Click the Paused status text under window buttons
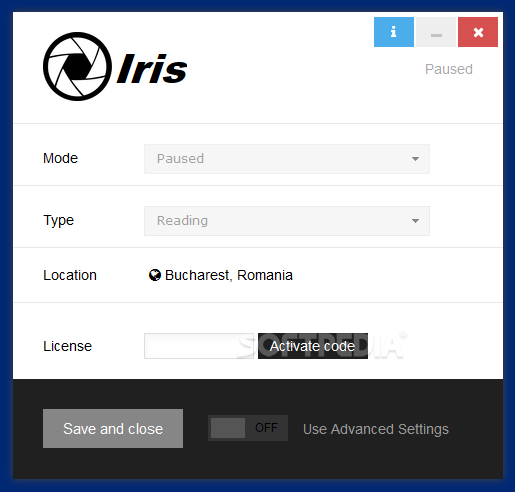The width and height of the screenshot is (515, 492). [x=449, y=69]
